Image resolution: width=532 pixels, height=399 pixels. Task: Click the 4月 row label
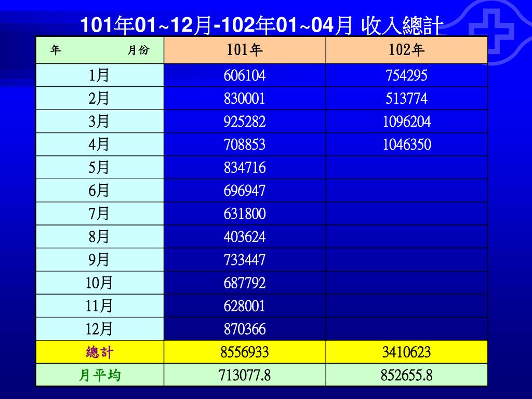click(x=99, y=144)
